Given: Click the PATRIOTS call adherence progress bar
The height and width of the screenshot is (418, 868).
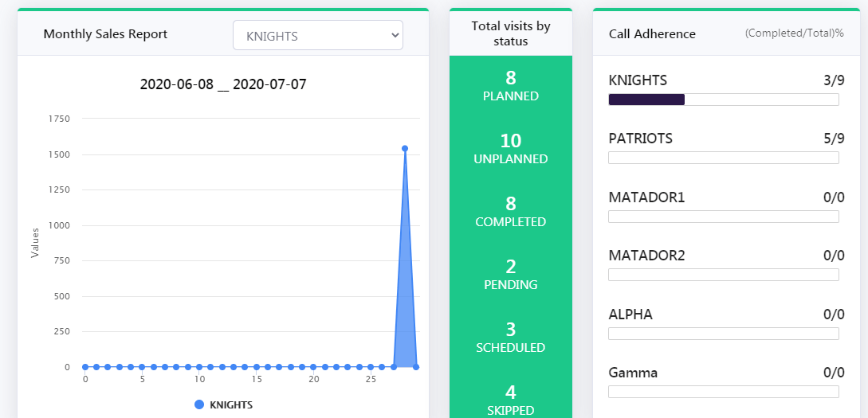Looking at the screenshot, I should pos(723,158).
